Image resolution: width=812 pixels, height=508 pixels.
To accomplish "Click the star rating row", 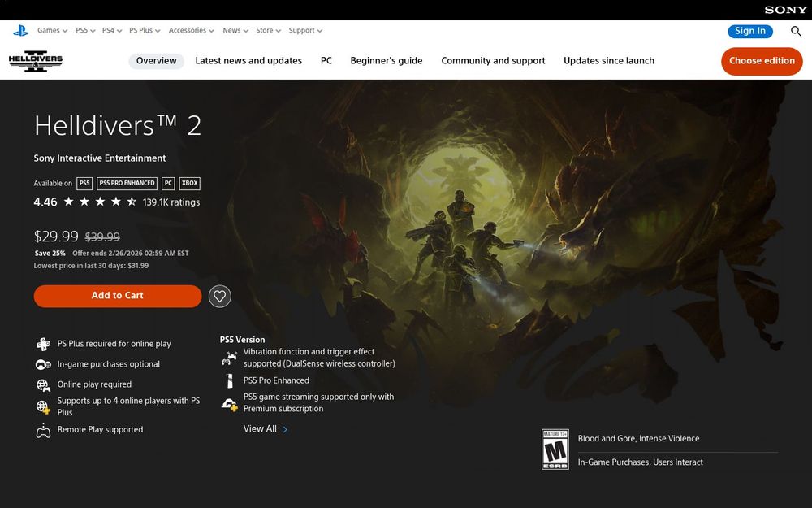I will point(100,202).
